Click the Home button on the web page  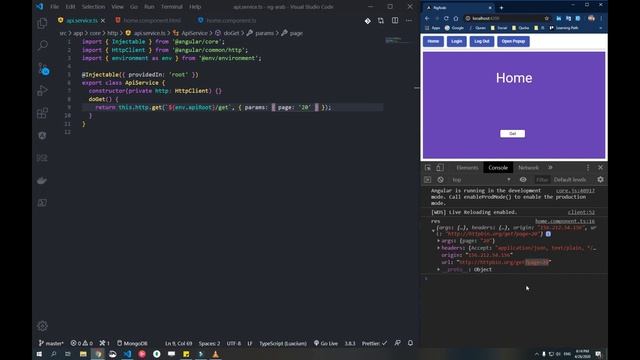click(433, 41)
